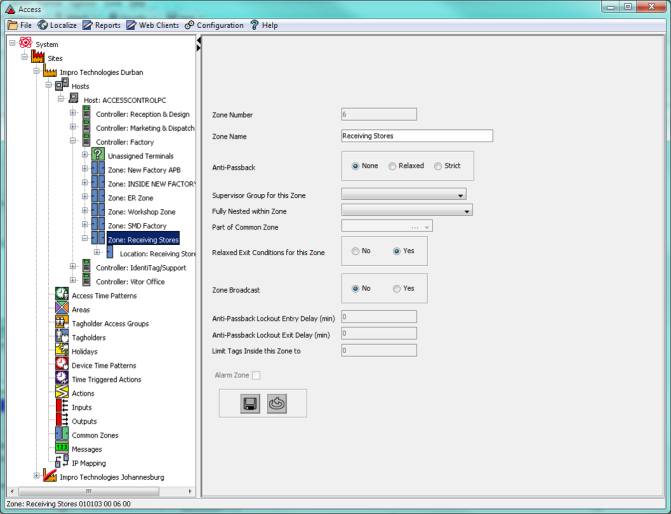Click the Controller: Factory server icon
Viewport: 671px width, 514px height.
(x=86, y=141)
